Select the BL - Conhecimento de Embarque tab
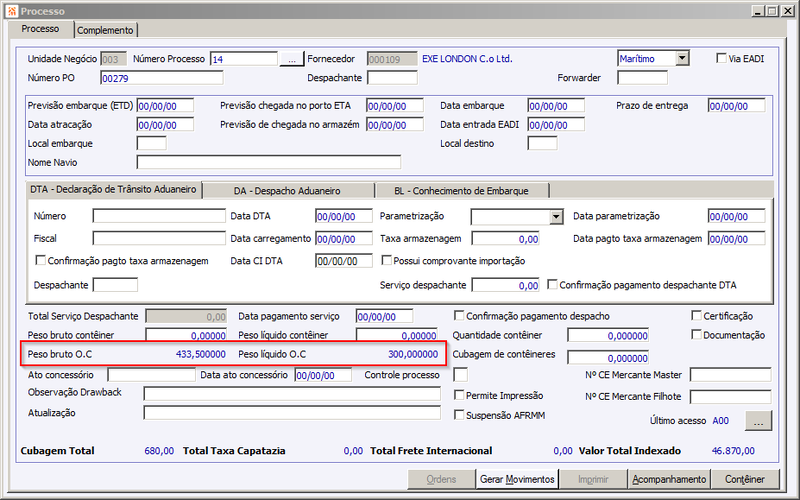This screenshot has width=800, height=500. coord(461,191)
